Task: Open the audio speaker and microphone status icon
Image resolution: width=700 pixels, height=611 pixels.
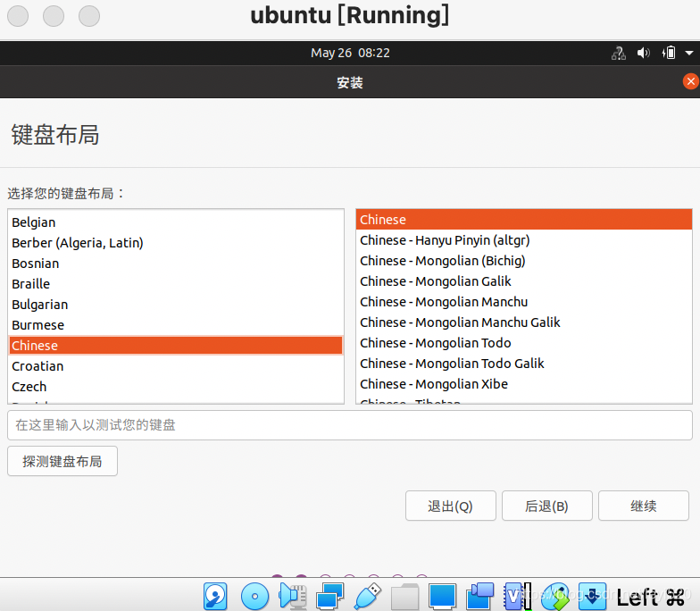Action: point(293,597)
